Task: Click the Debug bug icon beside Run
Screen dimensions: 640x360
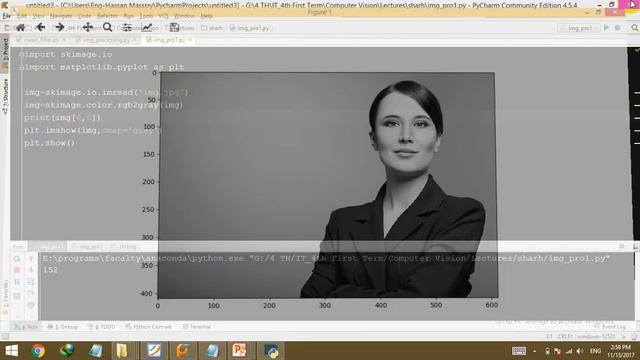Action: point(618,28)
